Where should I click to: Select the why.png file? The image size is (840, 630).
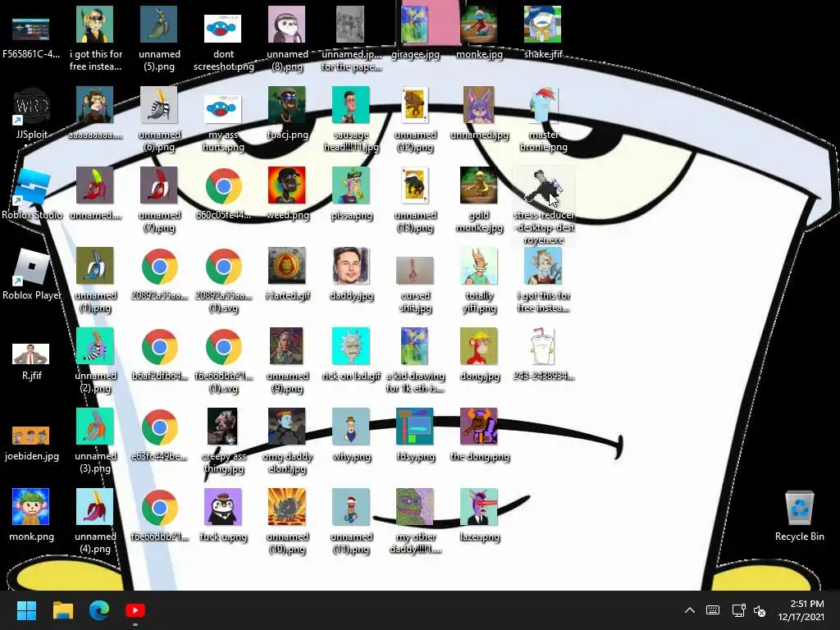(x=351, y=435)
